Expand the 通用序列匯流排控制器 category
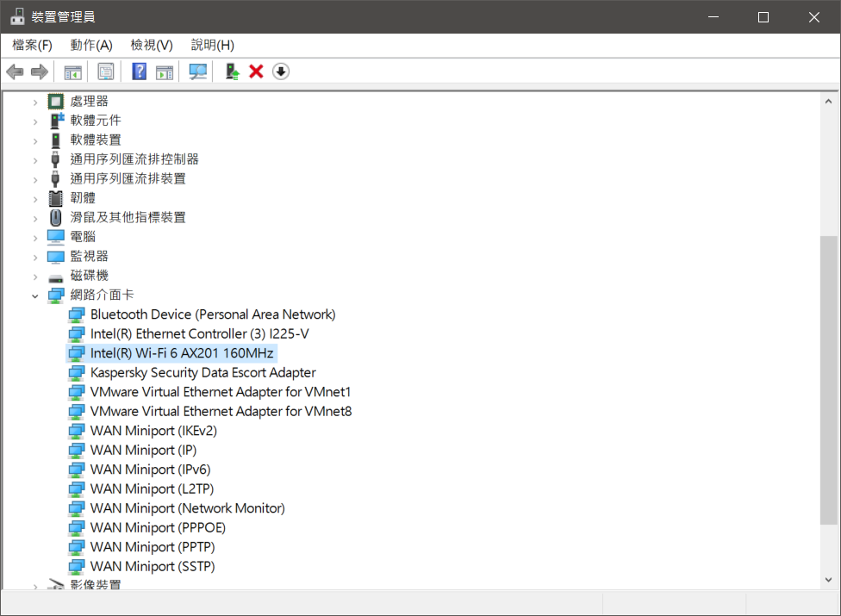The image size is (841, 616). [x=35, y=160]
